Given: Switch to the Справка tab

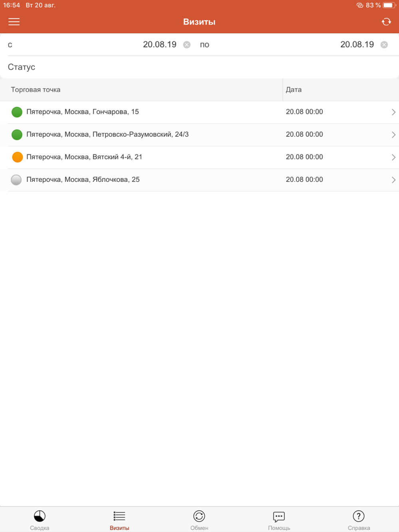Looking at the screenshot, I should coord(359,520).
